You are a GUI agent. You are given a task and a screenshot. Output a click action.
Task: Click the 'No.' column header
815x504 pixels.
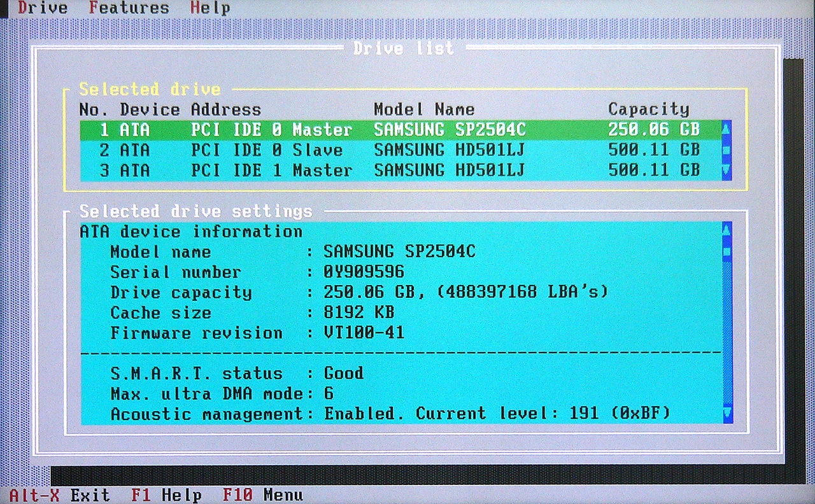click(94, 109)
